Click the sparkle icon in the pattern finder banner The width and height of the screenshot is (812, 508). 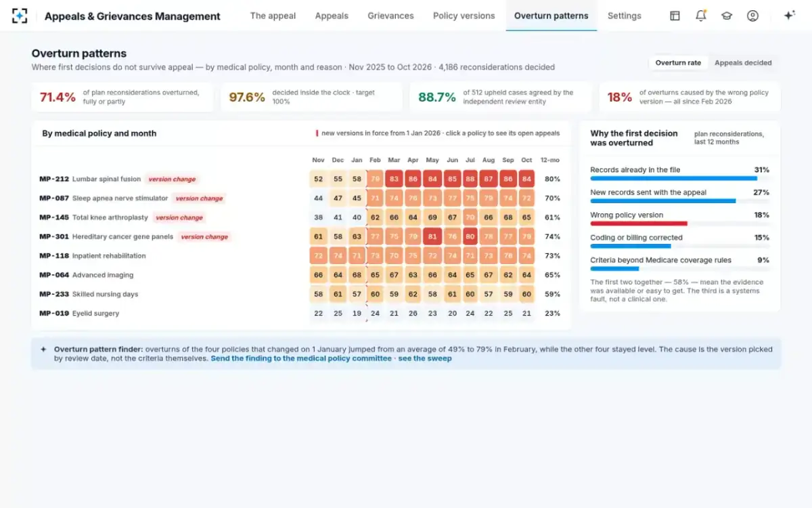[43, 350]
